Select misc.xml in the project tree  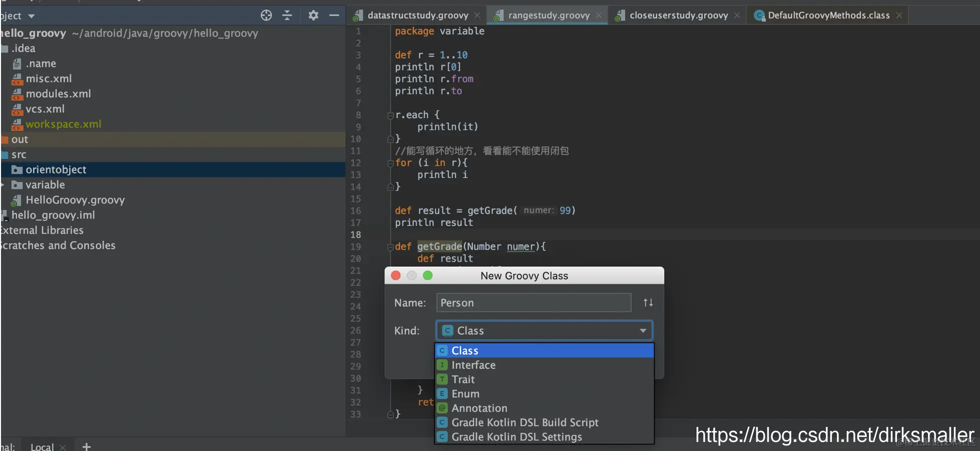(x=173, y=78)
